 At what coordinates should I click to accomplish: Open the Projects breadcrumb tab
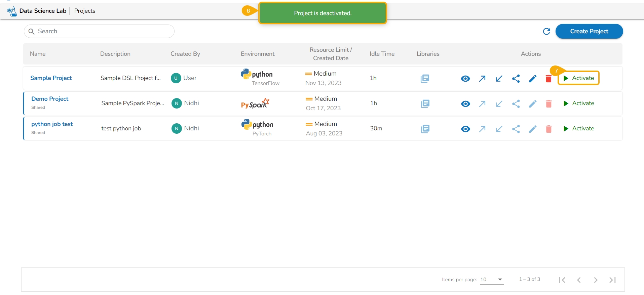[85, 11]
